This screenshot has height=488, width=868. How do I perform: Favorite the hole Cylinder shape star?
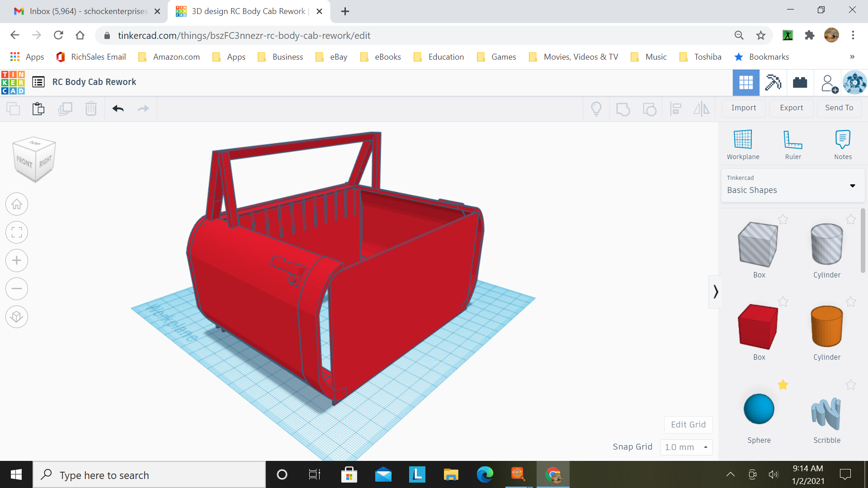(x=851, y=220)
